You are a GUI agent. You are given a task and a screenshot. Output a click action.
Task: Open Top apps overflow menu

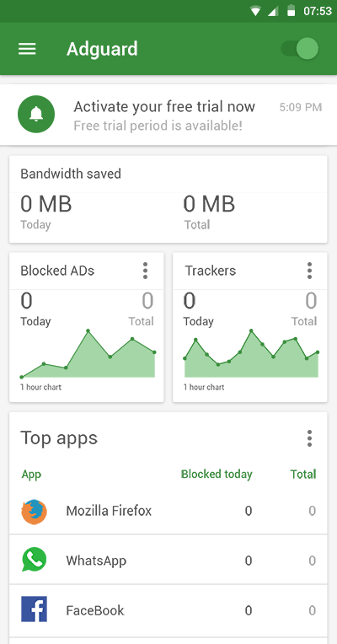(309, 438)
